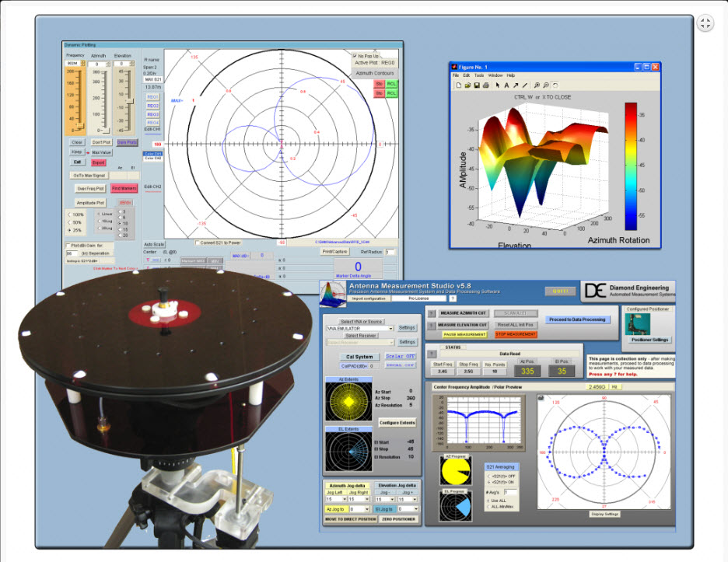Toggle the No Pop Up checkbox

(x=355, y=56)
